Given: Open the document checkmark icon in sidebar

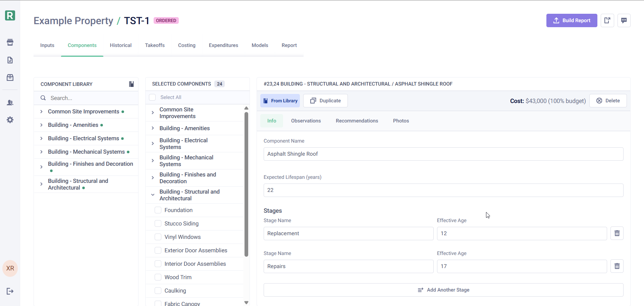Looking at the screenshot, I should (10, 60).
